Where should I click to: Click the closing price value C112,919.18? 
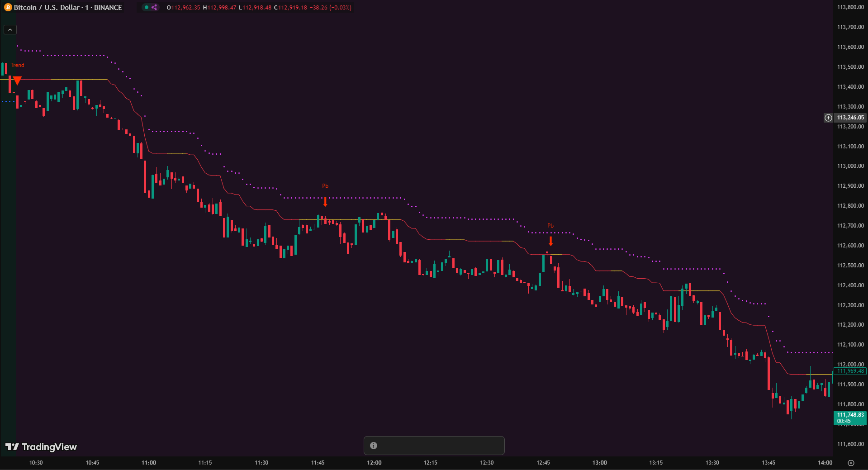coord(290,7)
